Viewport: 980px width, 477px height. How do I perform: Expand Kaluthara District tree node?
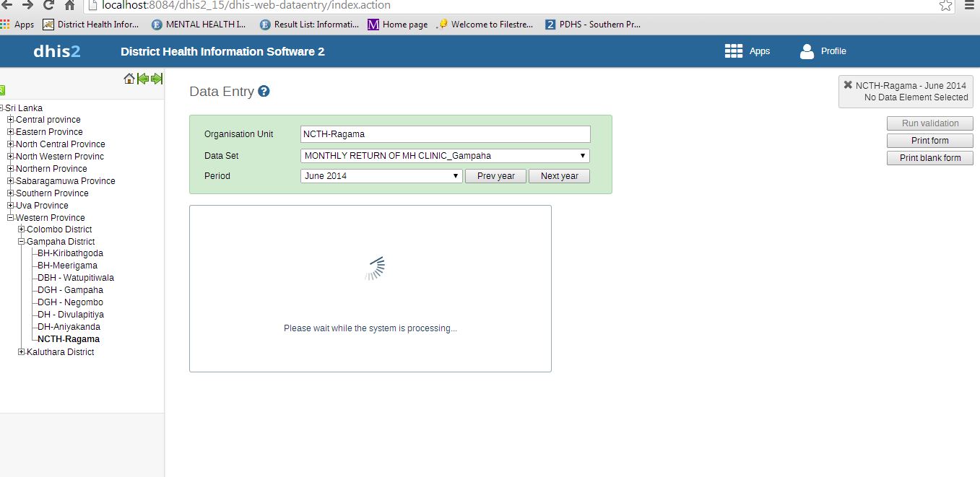click(22, 352)
